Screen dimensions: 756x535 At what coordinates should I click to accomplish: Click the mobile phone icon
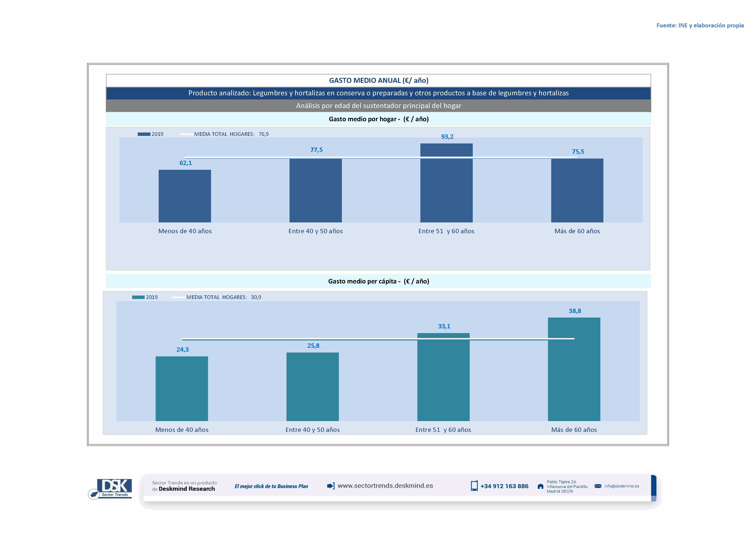pyautogui.click(x=474, y=486)
